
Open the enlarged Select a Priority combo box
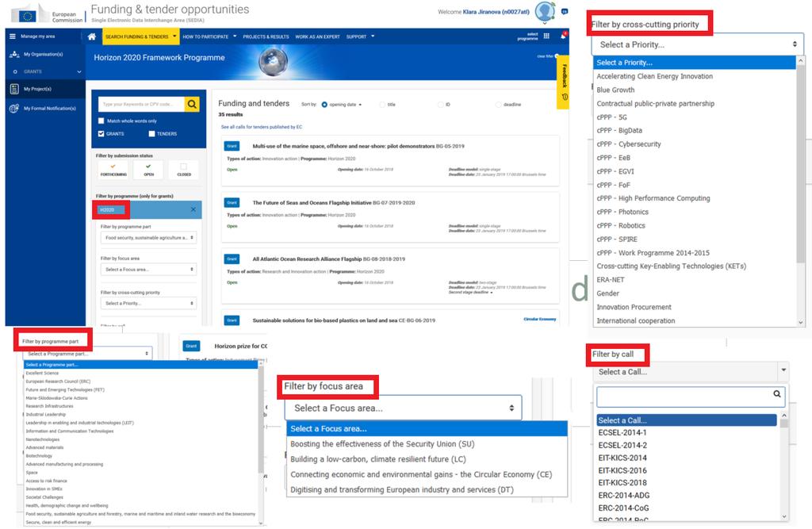click(697, 44)
